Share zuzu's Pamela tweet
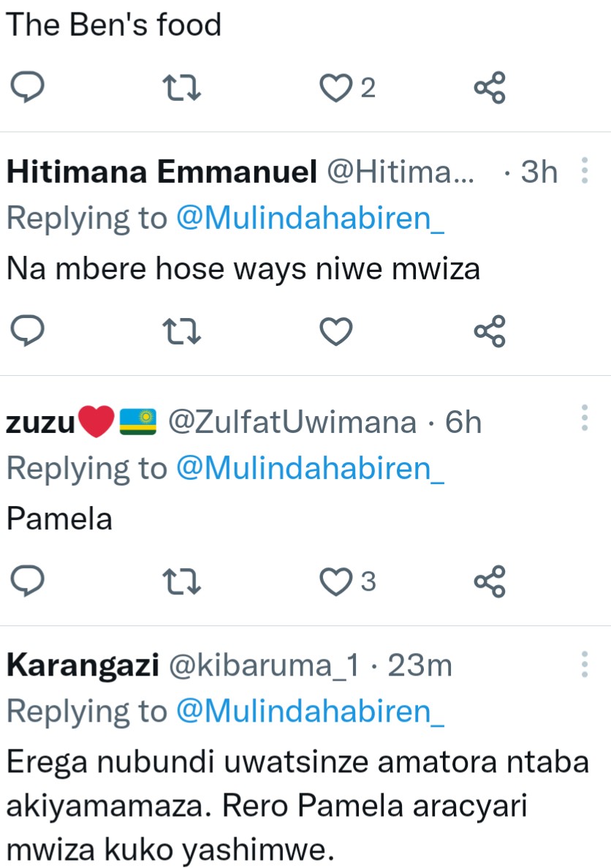Image resolution: width=611 pixels, height=868 pixels. (489, 582)
